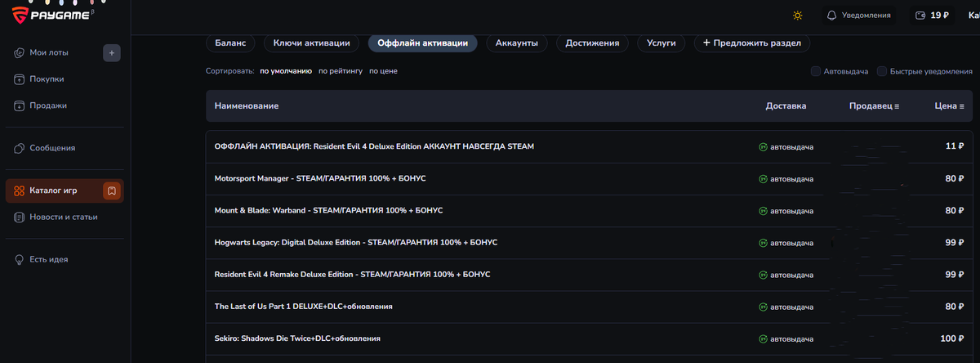Open The Last of Us Part 1 listing

coord(304,307)
